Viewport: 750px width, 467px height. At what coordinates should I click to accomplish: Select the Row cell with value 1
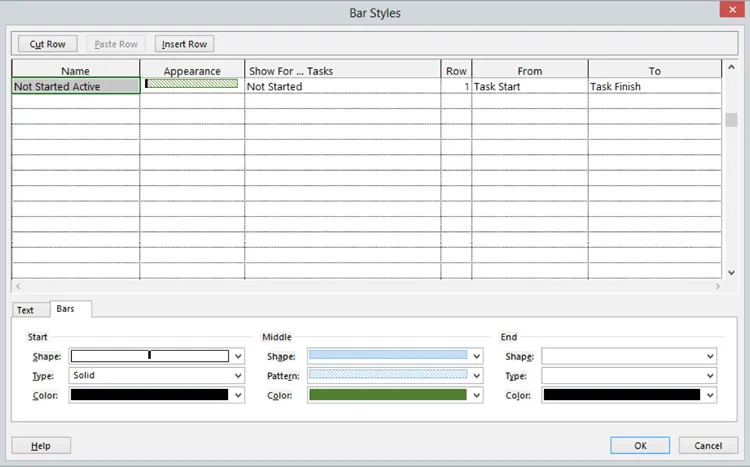coord(456,86)
